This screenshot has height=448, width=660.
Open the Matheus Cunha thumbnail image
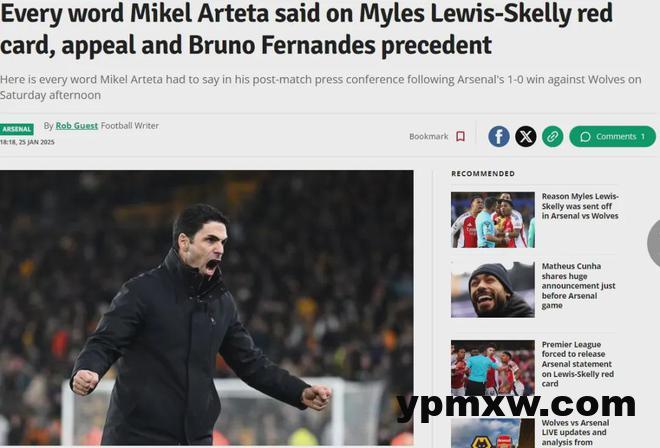[x=493, y=290]
